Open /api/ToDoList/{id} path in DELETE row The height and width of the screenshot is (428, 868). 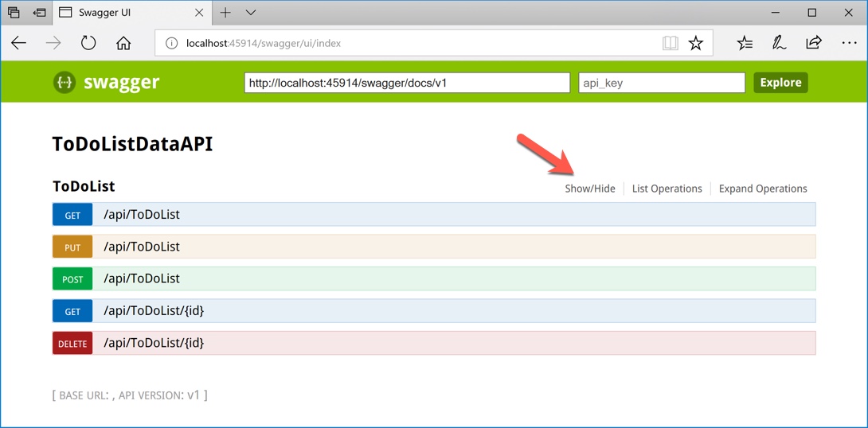click(154, 343)
